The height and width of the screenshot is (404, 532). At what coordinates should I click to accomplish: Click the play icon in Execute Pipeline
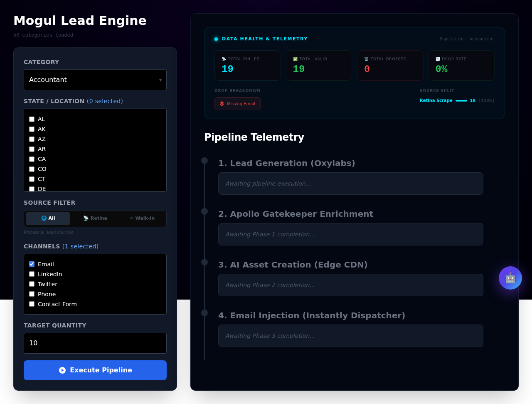[62, 370]
